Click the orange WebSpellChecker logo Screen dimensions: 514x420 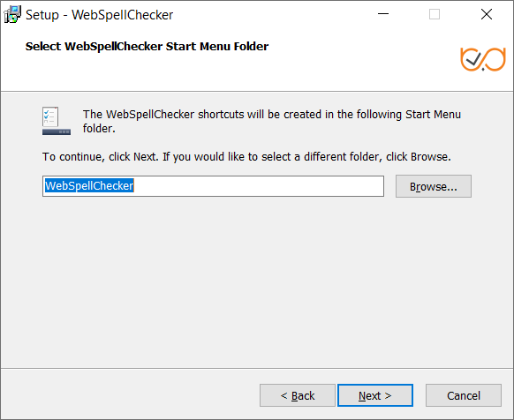(x=483, y=59)
